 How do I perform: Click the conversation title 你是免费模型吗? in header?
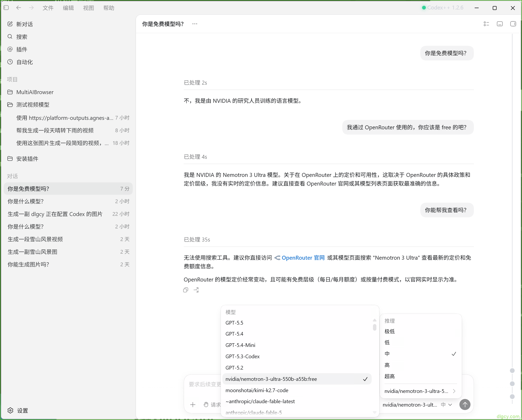163,24
